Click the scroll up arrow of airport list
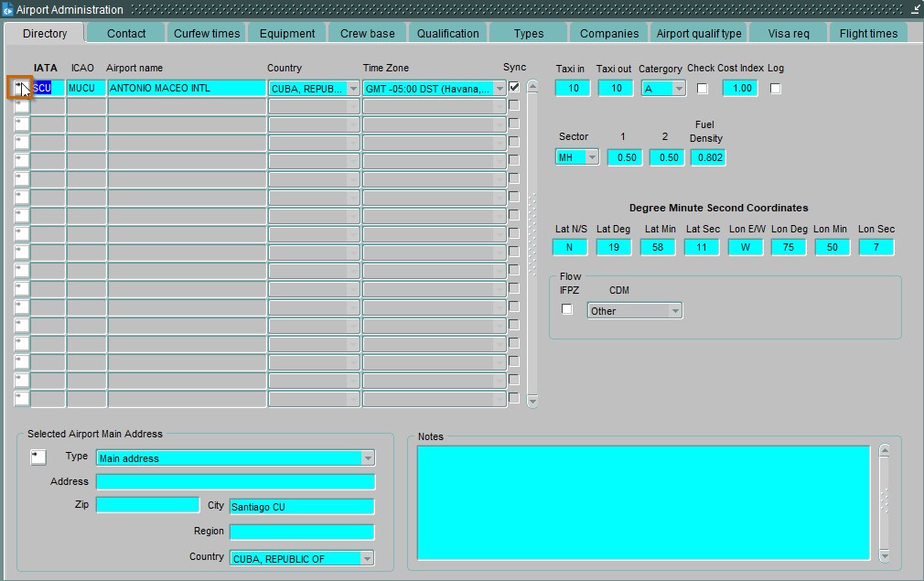 (x=532, y=87)
